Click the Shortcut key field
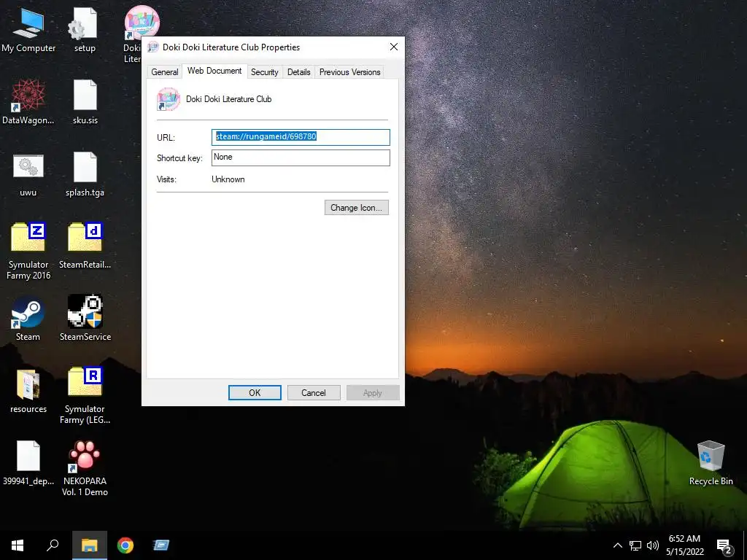The image size is (747, 560). point(301,157)
